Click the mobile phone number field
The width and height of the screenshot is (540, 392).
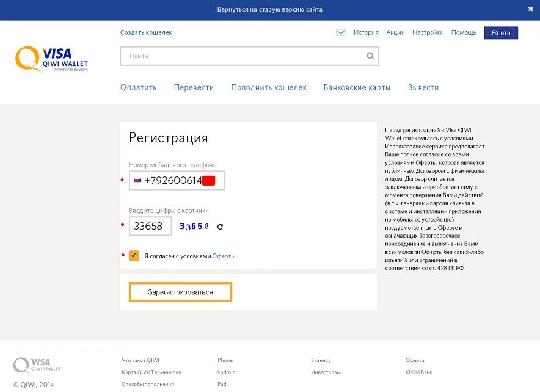coord(177,180)
